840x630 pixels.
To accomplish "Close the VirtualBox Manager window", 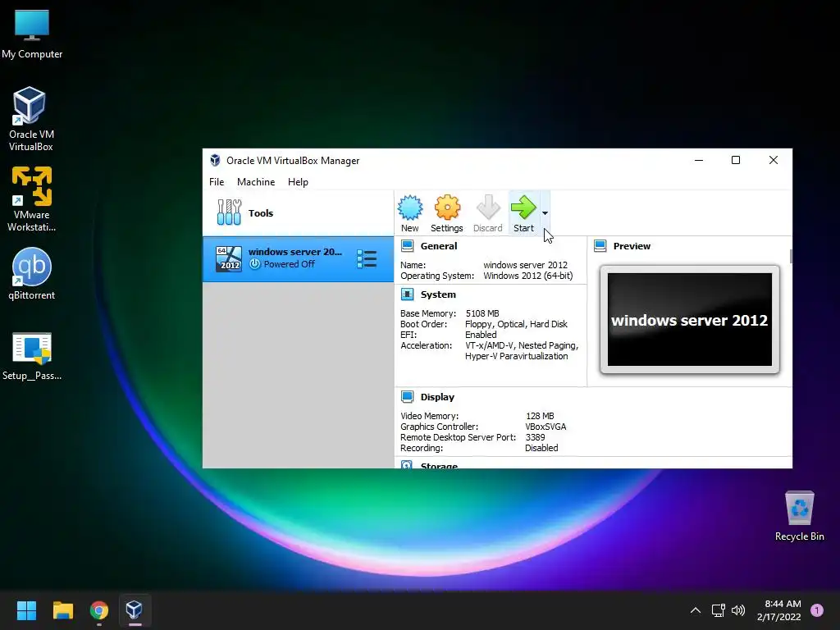I will (773, 160).
